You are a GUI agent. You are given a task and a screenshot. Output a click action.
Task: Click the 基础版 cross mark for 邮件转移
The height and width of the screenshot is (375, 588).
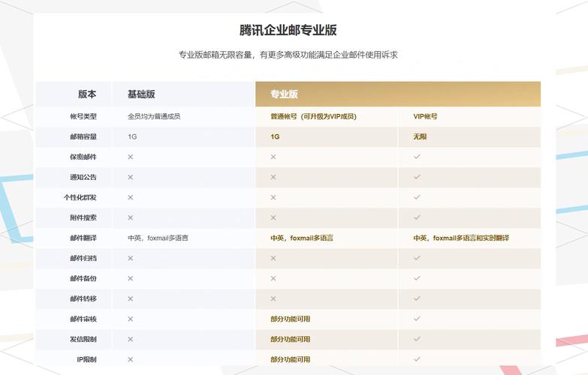pyautogui.click(x=131, y=298)
